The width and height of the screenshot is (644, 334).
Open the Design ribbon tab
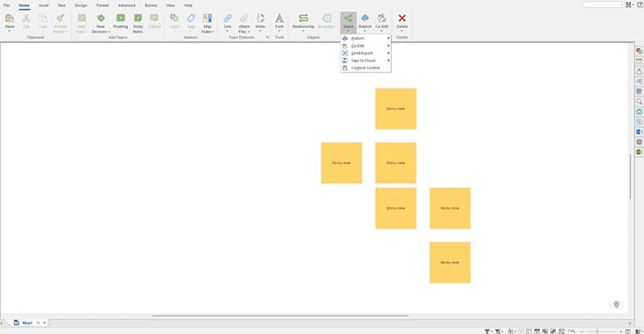pyautogui.click(x=80, y=5)
